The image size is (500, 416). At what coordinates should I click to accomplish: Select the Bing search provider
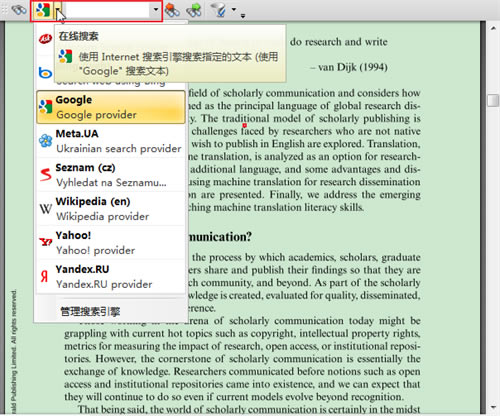click(45, 73)
